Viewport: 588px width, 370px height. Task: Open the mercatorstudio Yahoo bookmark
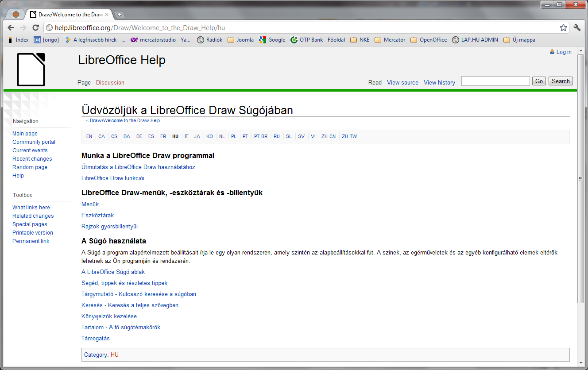click(161, 40)
